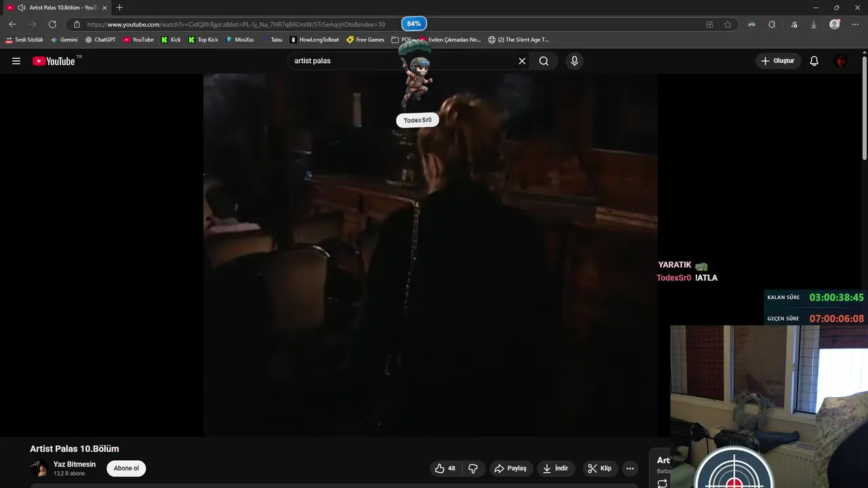Open the browser downloads arrow icon

814,24
